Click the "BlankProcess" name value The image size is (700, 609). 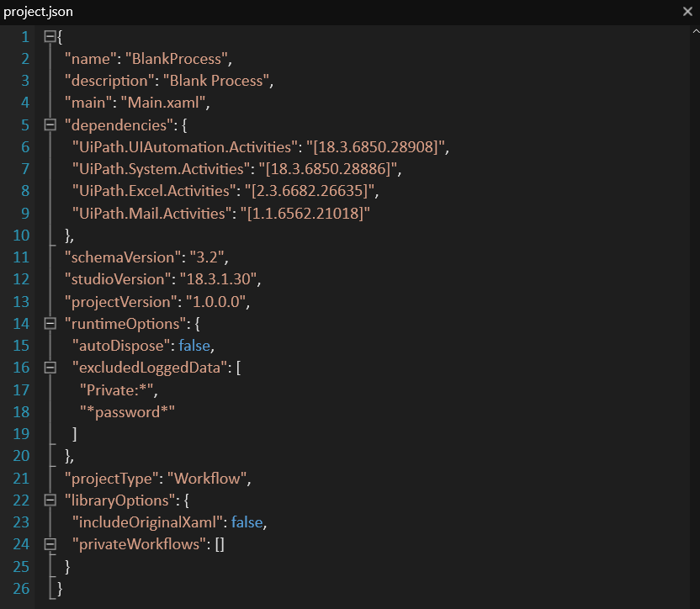pyautogui.click(x=177, y=59)
